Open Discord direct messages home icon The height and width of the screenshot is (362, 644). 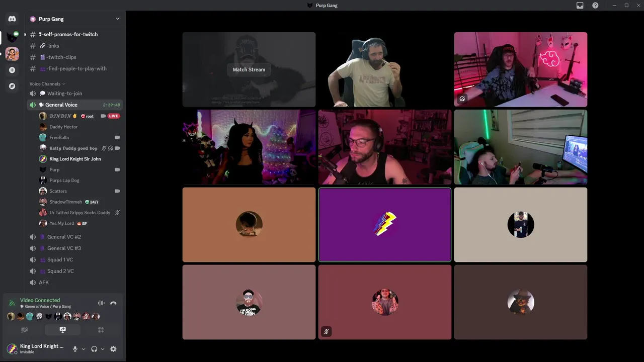12,19
